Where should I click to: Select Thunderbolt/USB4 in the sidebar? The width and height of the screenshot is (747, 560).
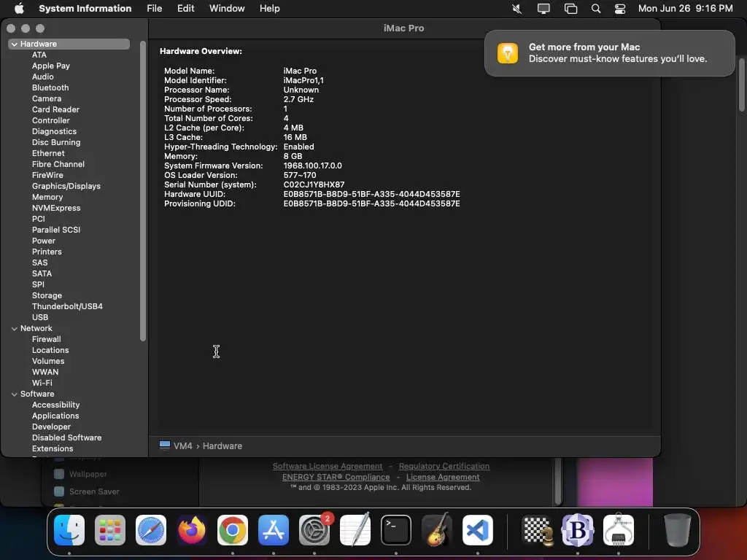[67, 307]
